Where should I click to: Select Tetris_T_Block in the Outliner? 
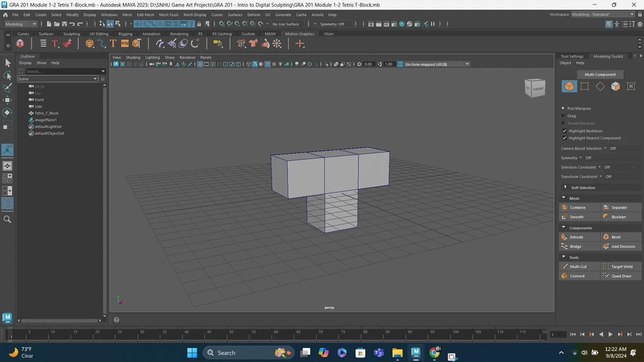pos(46,113)
